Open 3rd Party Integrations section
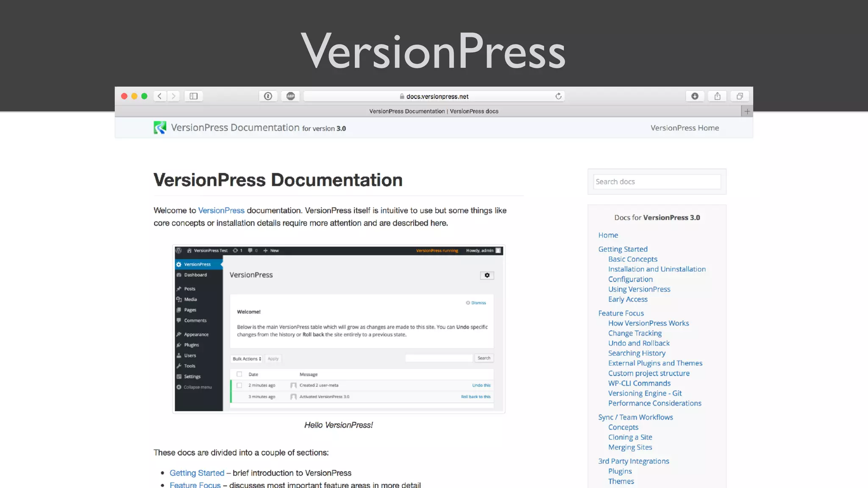This screenshot has width=868, height=488. 633,461
